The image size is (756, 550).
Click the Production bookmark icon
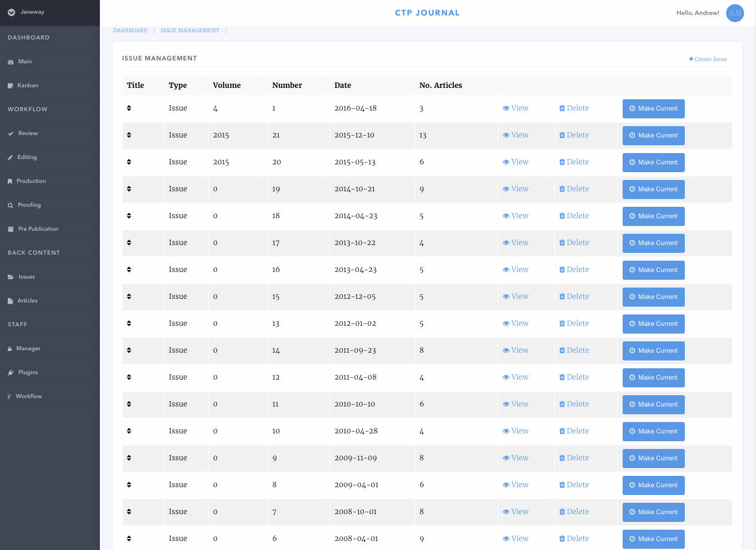[x=10, y=182]
